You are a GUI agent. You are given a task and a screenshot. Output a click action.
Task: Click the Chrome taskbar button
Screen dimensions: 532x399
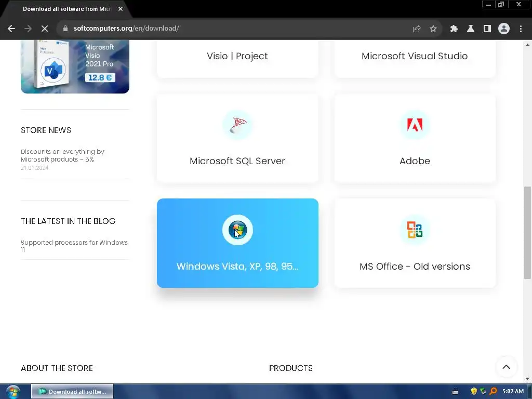pyautogui.click(x=72, y=392)
